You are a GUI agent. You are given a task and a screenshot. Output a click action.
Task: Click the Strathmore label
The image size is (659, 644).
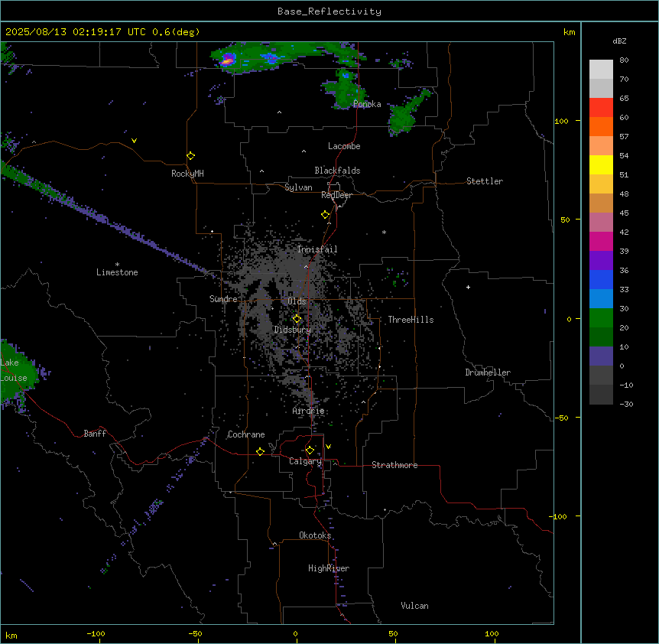(x=394, y=465)
